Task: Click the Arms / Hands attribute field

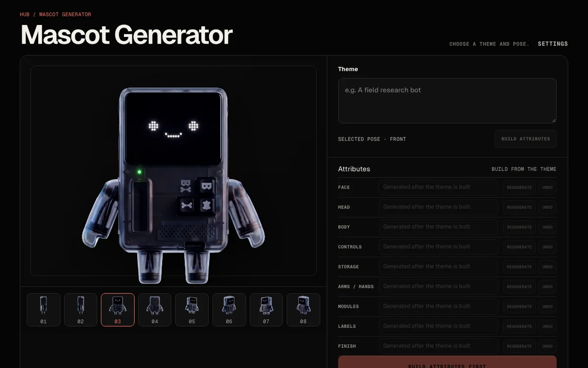Action: click(x=439, y=287)
